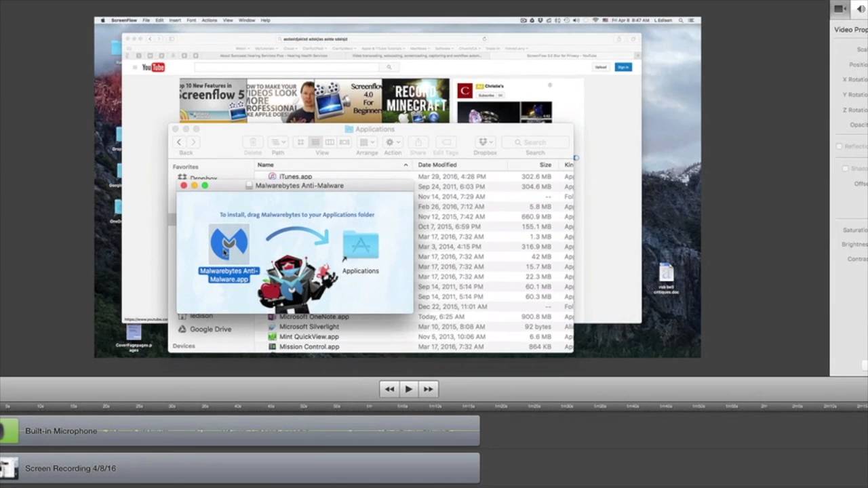This screenshot has width=868, height=488.
Task: Click the Screen Recording track thumbnail
Action: pyautogui.click(x=9, y=468)
